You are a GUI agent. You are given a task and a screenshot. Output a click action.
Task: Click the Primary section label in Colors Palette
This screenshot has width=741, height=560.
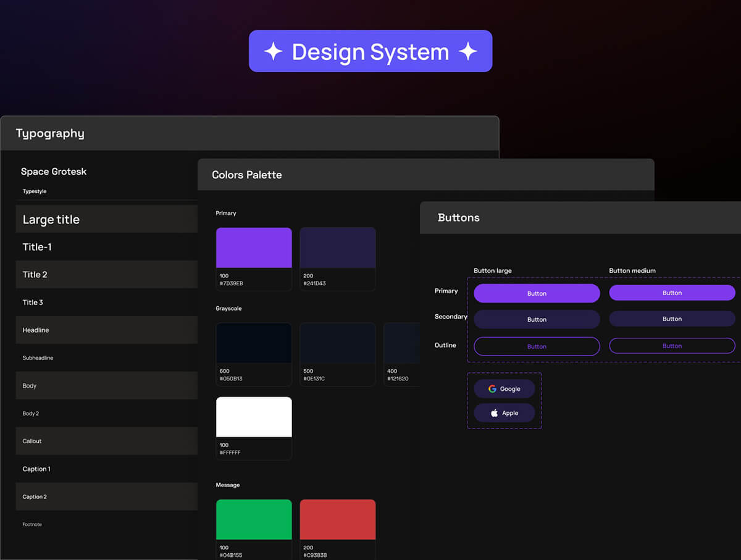tap(226, 213)
